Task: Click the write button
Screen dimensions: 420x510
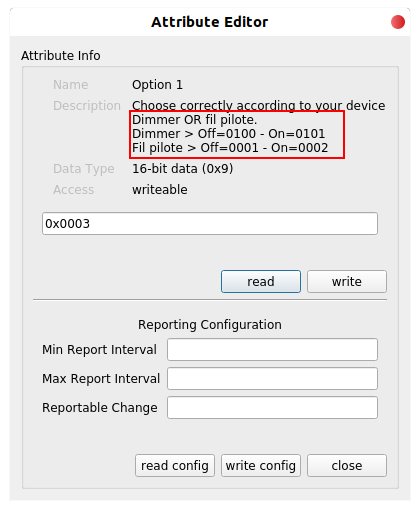Action: [x=347, y=281]
